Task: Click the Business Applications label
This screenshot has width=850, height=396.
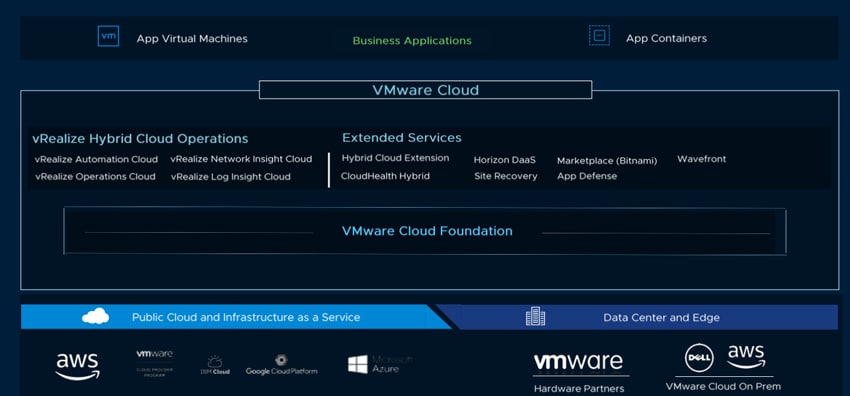Action: (412, 41)
